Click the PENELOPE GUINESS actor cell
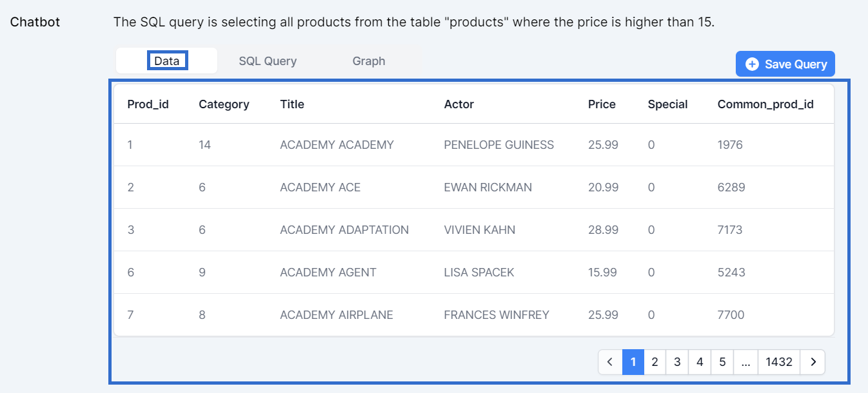The width and height of the screenshot is (868, 393). tap(498, 145)
